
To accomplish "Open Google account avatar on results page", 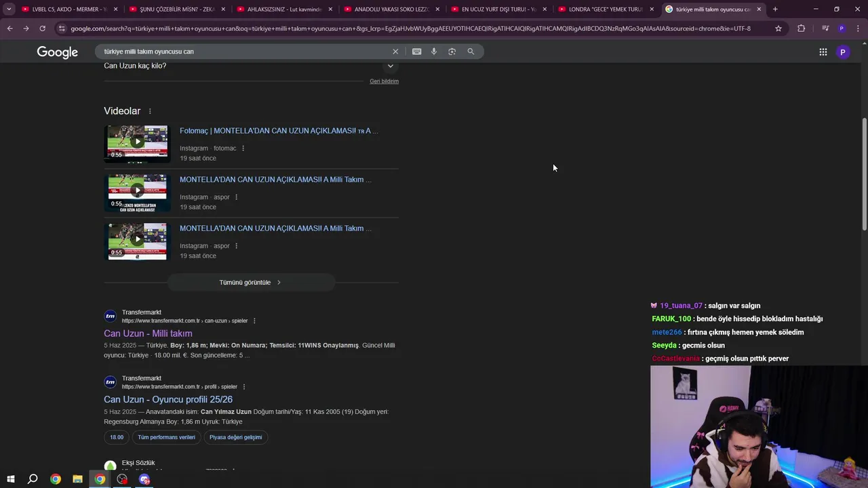I will click(x=843, y=52).
